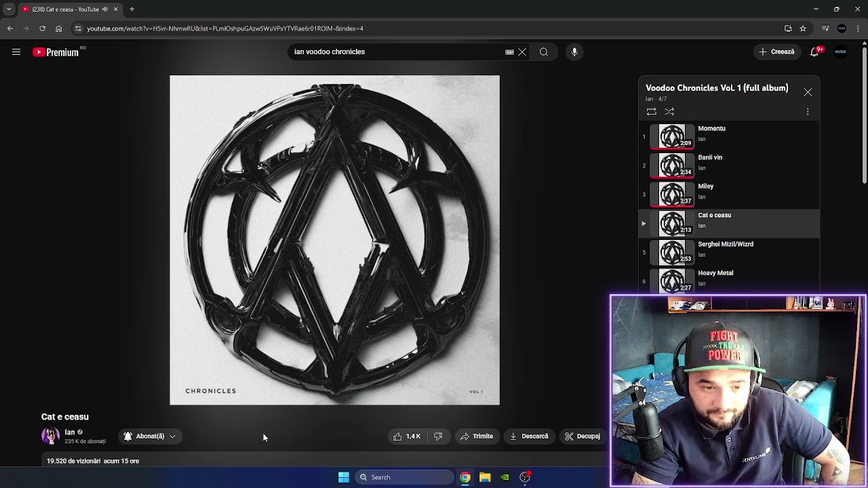
Task: Open Chrome profile avatar in toolbar
Action: 842,28
